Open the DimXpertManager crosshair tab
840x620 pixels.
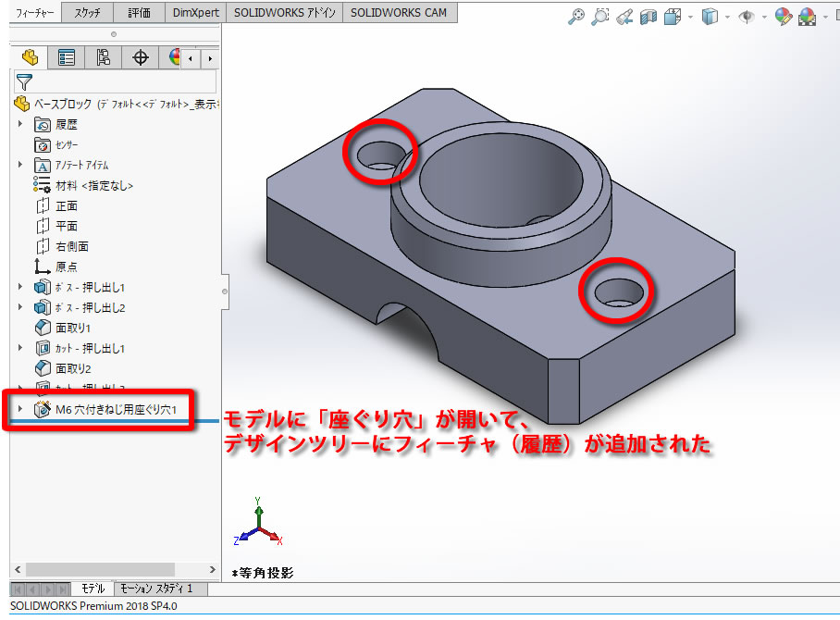point(141,57)
